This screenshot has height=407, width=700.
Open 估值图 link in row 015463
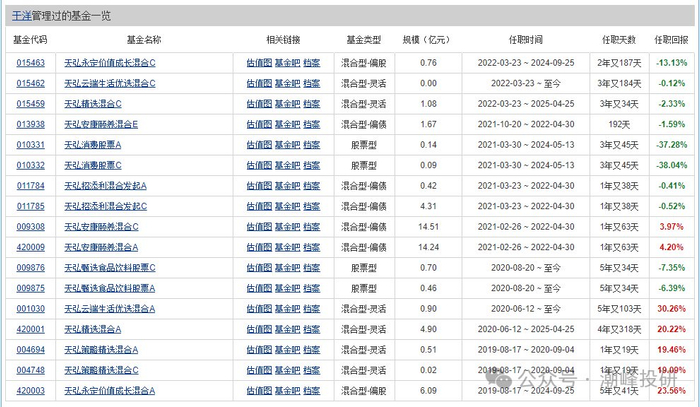[259, 63]
